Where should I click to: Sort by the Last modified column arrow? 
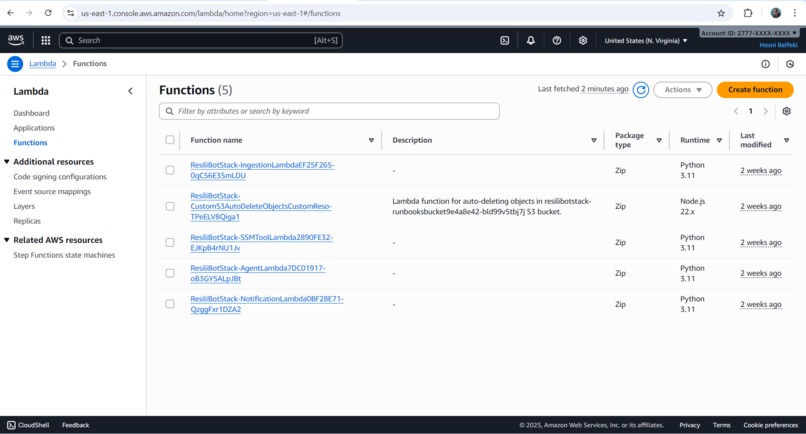tap(786, 140)
